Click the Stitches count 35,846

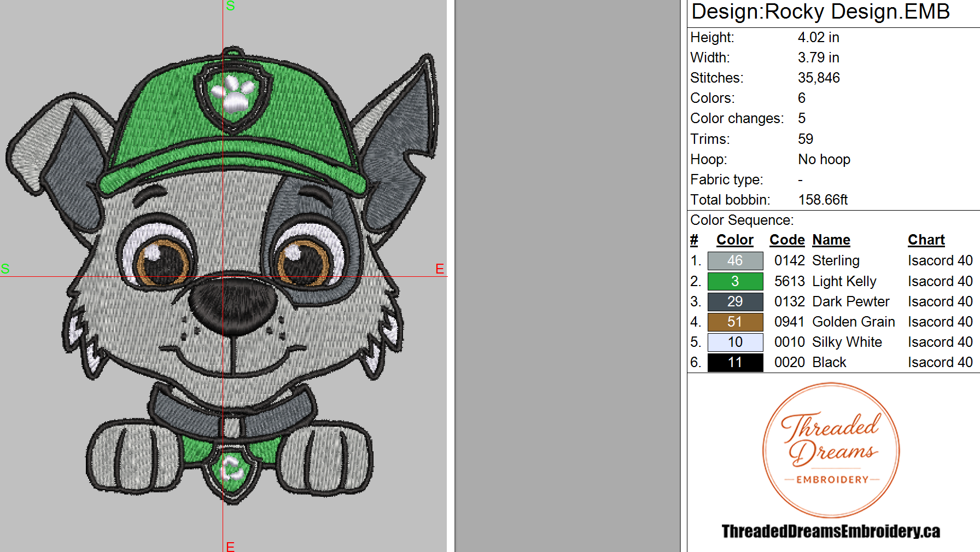coord(819,78)
